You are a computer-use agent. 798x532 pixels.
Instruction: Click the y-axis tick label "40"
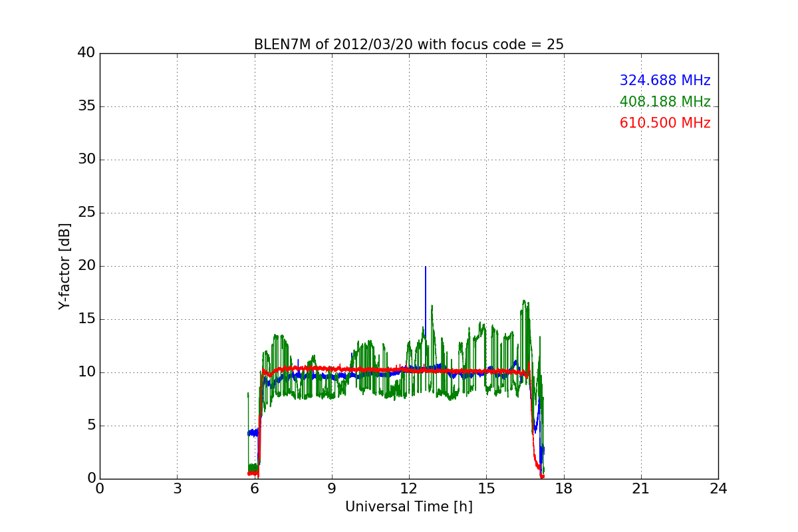[86, 53]
